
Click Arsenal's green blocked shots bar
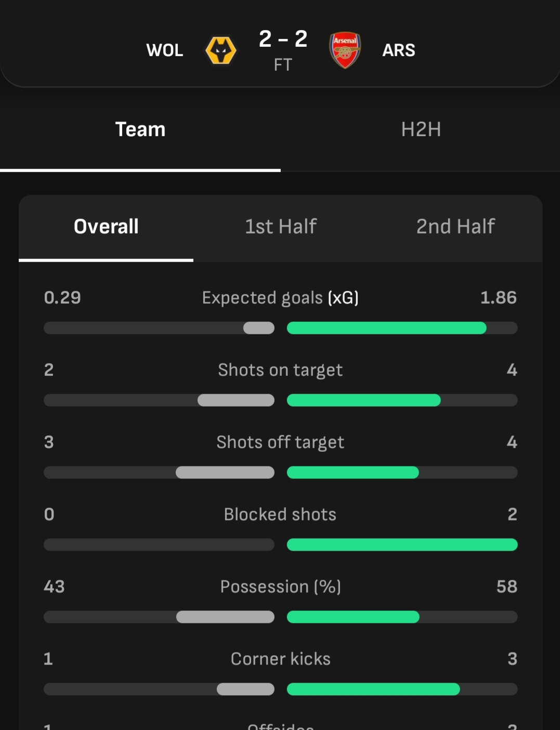tap(402, 545)
